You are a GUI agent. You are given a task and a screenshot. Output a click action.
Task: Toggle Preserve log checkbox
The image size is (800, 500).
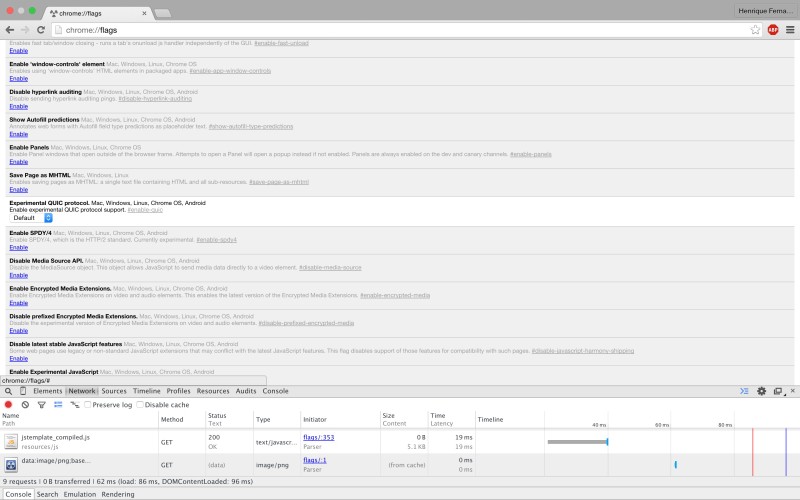pyautogui.click(x=88, y=405)
